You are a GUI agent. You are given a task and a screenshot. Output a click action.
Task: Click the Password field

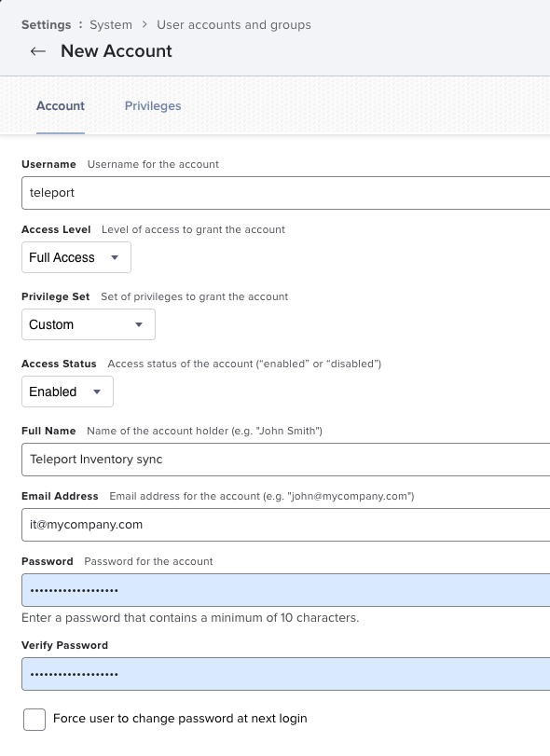[233, 589]
